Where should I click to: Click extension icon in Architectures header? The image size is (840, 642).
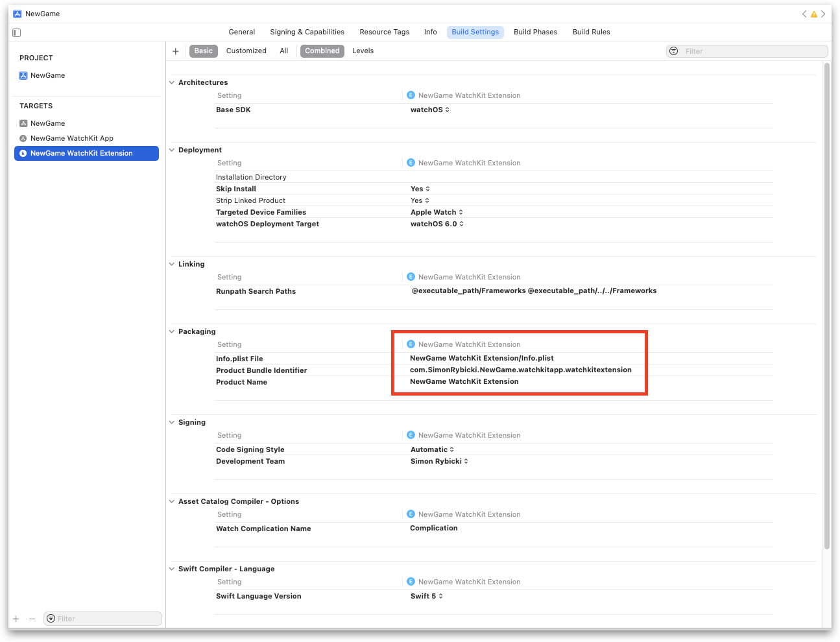(411, 95)
